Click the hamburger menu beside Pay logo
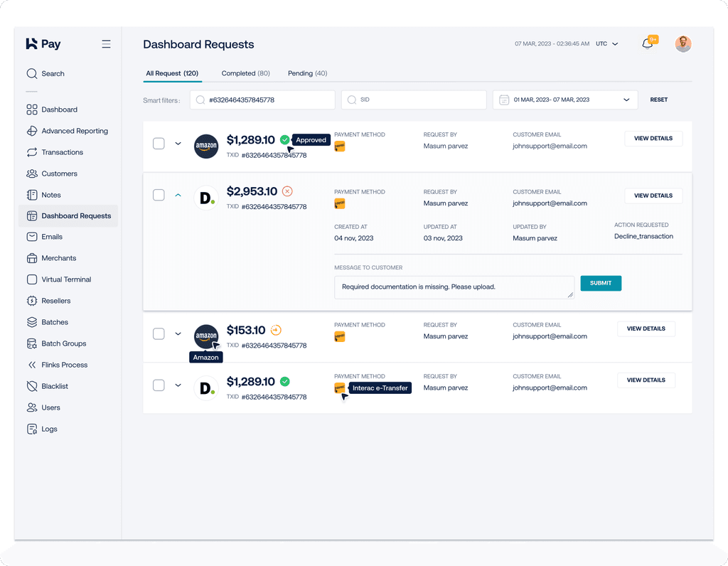Viewport: 728px width, 566px height. pos(106,43)
